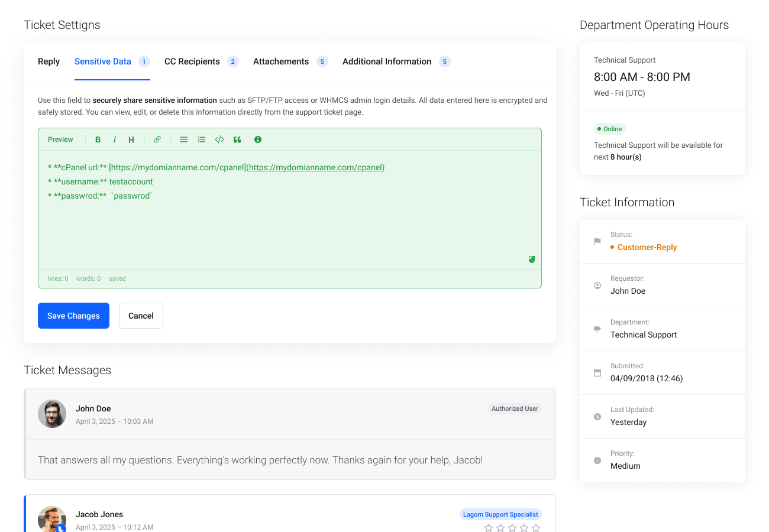Insert a code block with the code icon

pyautogui.click(x=219, y=140)
